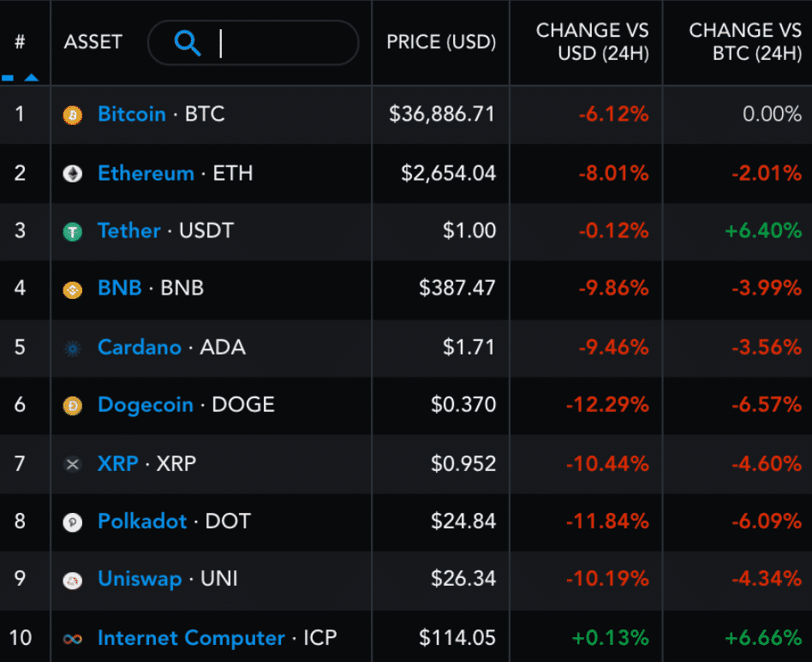This screenshot has height=662, width=812.
Task: Sort table by Price (USD) header
Action: (x=441, y=42)
